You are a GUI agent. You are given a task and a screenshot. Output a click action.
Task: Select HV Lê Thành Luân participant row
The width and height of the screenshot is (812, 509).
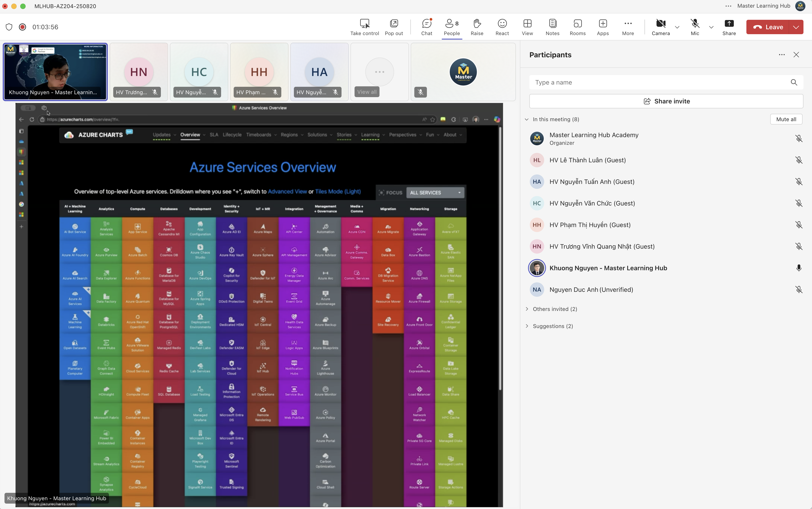point(666,160)
